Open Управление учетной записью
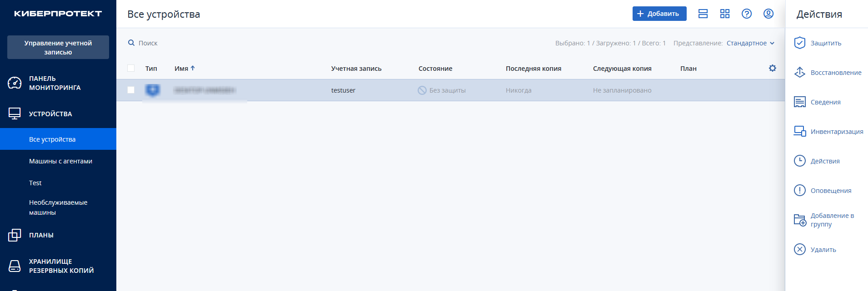868x291 pixels. click(58, 47)
